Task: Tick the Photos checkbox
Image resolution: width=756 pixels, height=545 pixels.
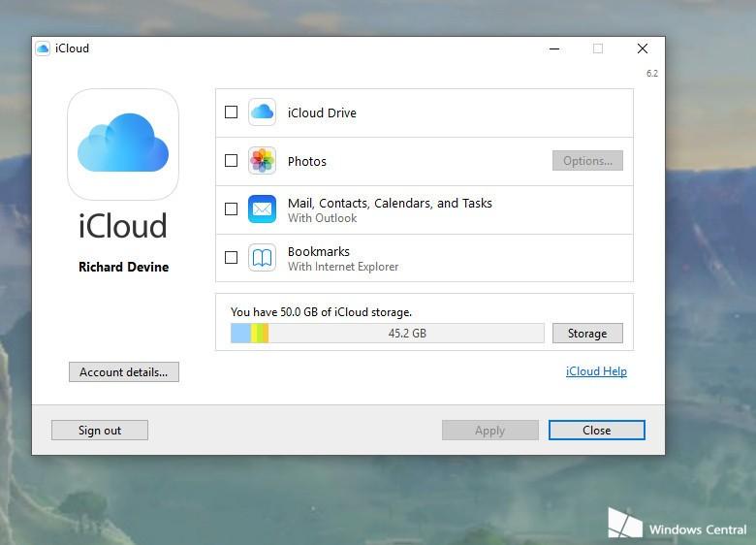Action: click(232, 160)
